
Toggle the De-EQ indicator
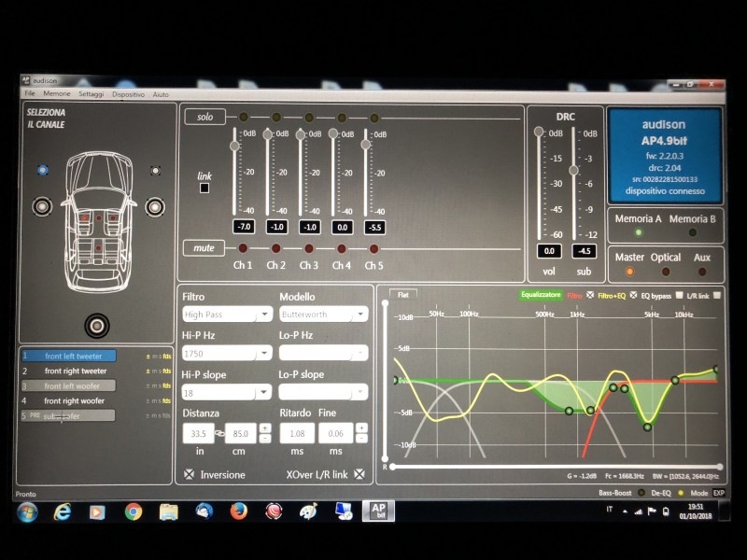point(681,493)
